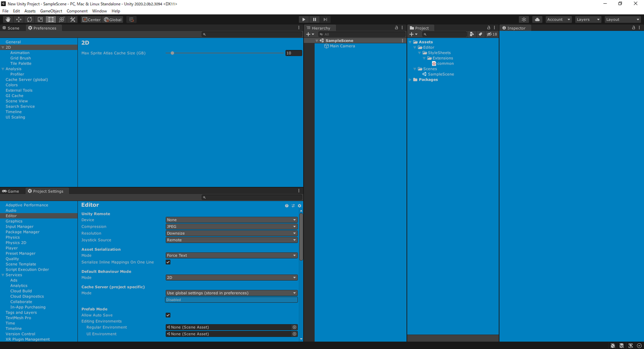Open Asset Serialization Mode dropdown
Viewport: 644px width, 349px height.
231,256
